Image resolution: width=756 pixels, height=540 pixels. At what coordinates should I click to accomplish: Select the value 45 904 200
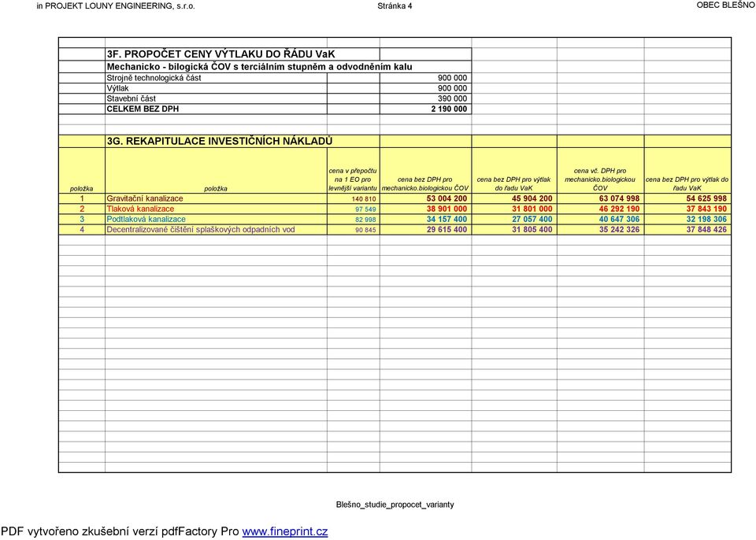(x=532, y=198)
